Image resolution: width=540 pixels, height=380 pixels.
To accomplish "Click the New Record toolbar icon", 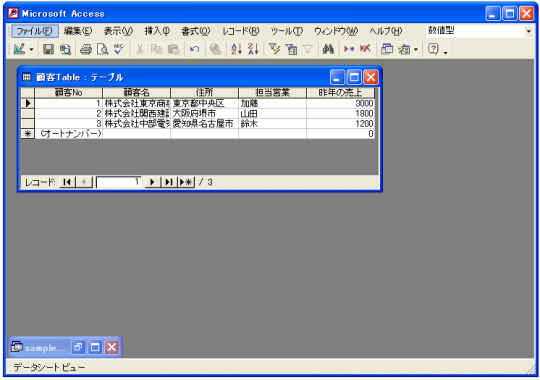I will coord(349,49).
